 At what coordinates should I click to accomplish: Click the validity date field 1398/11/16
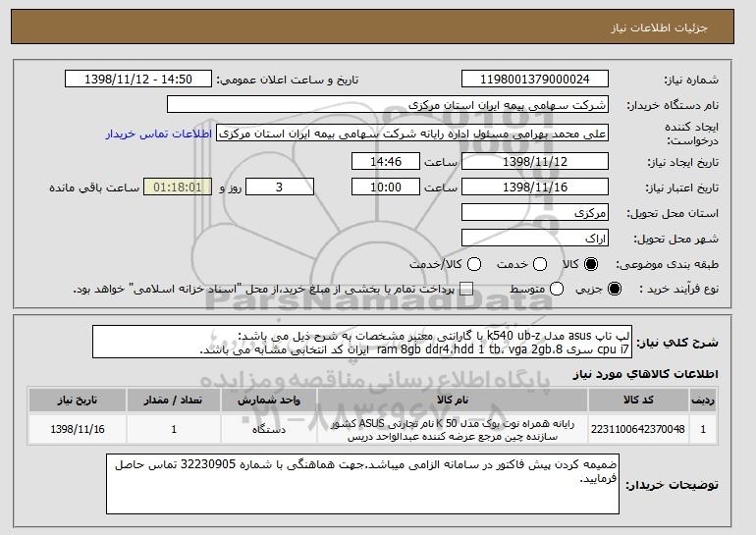click(535, 187)
